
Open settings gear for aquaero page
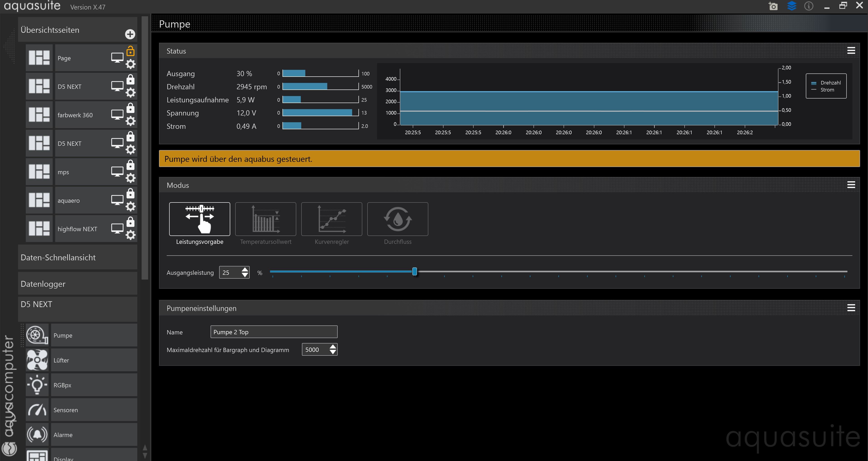click(130, 206)
